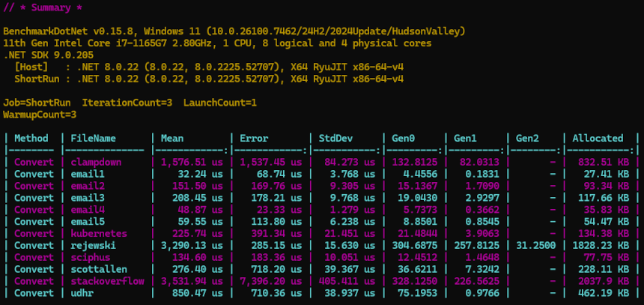Click the 'Job=ShortRun' setting text
Screen dimensions: 644x305
click(x=37, y=103)
